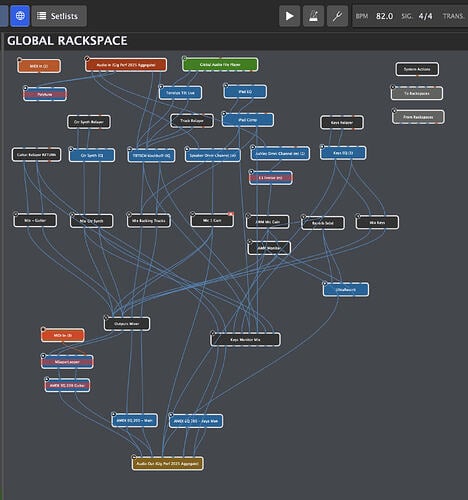The width and height of the screenshot is (468, 500).
Task: Select the Keys EQ block
Action: [x=343, y=153]
